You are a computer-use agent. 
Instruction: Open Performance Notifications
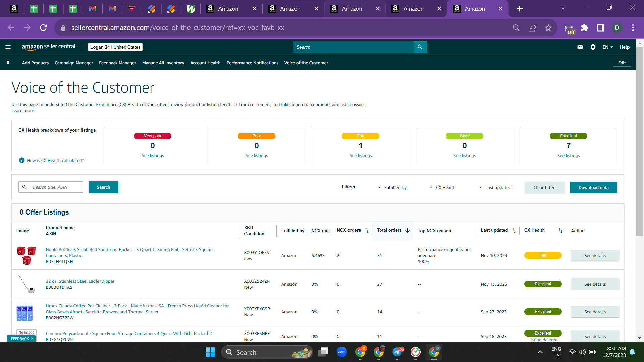coord(253,63)
